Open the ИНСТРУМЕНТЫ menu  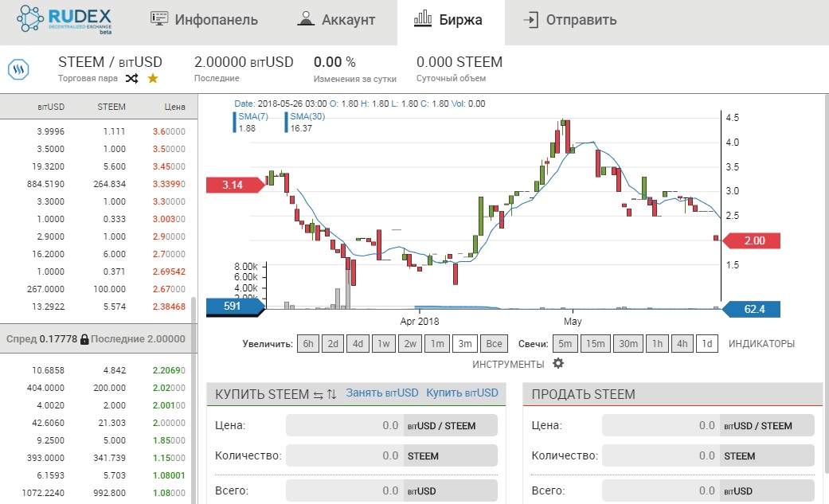508,364
